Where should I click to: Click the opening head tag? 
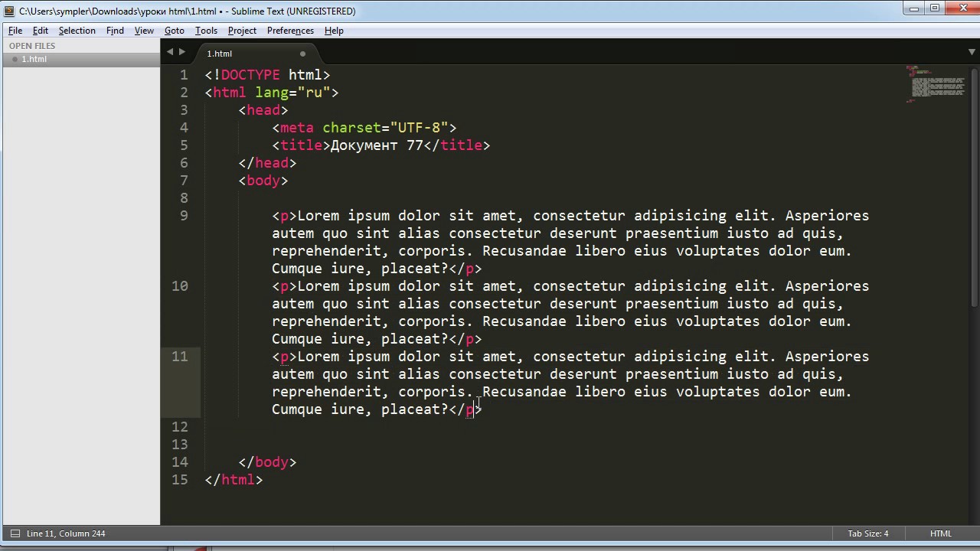point(263,110)
